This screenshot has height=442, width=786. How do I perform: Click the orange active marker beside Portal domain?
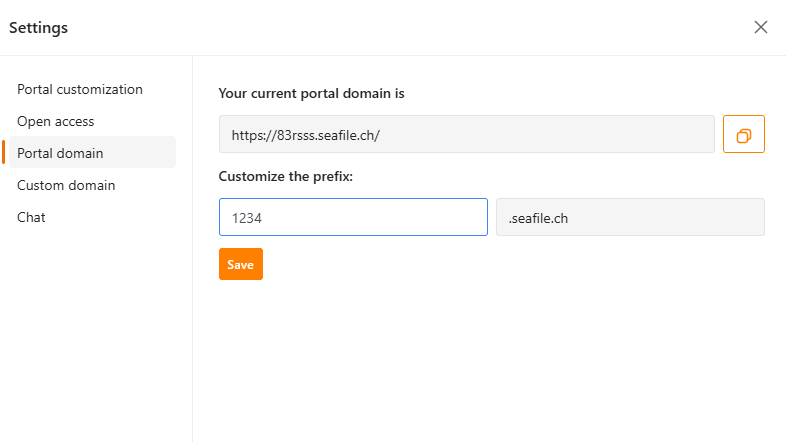(x=4, y=152)
